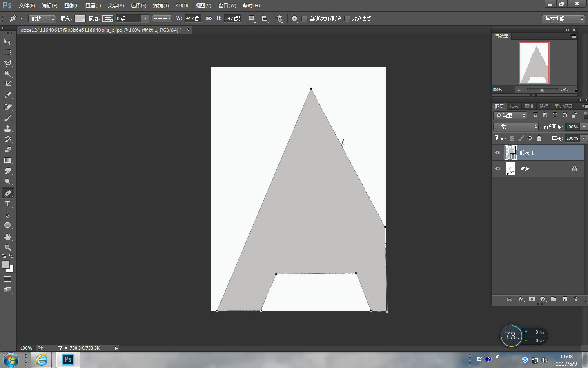This screenshot has height=368, width=588.
Task: Hide the 背景 layer
Action: (498, 168)
